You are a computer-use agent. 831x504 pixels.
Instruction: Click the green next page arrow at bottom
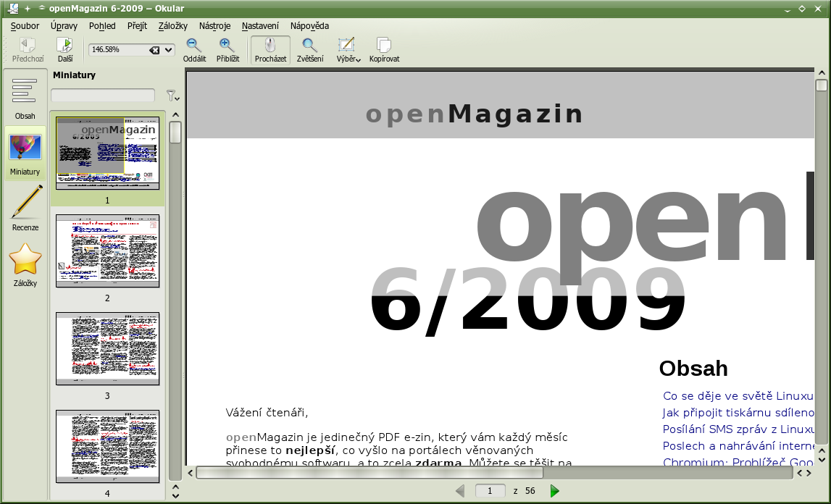pos(555,491)
